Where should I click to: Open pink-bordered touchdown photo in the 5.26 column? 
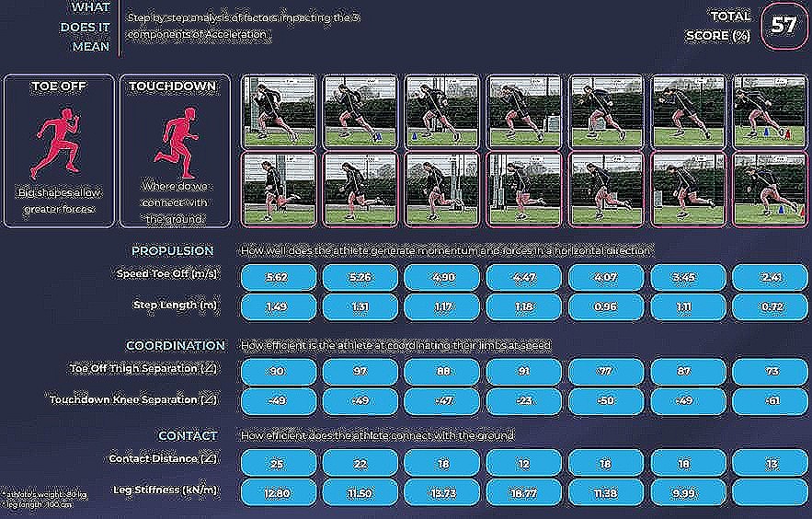[360, 189]
